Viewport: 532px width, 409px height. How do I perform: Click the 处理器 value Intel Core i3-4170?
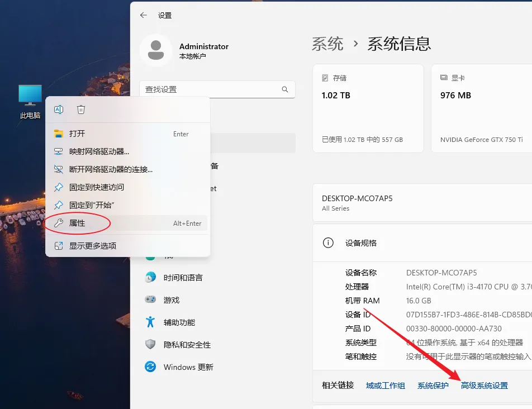tap(469, 287)
